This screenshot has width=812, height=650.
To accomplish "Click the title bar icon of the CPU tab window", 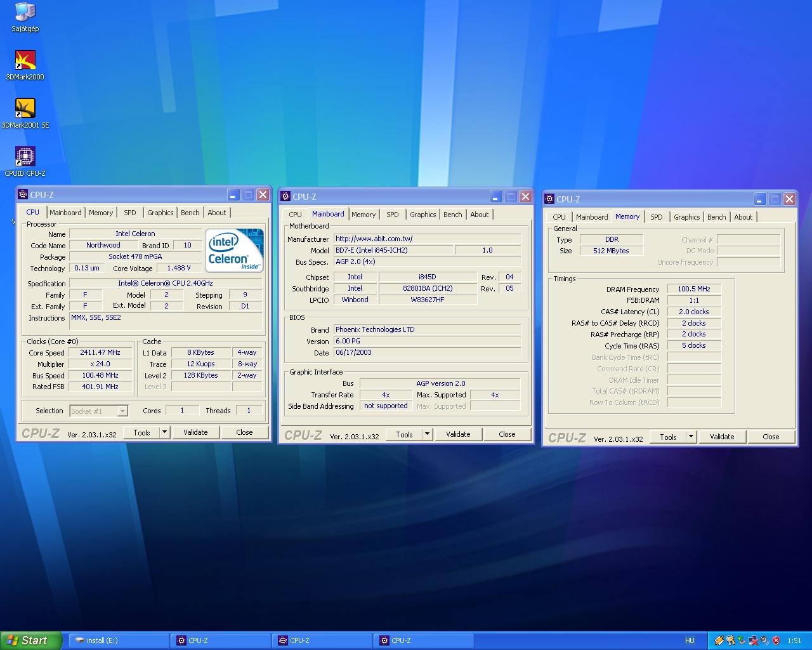I will tap(23, 195).
